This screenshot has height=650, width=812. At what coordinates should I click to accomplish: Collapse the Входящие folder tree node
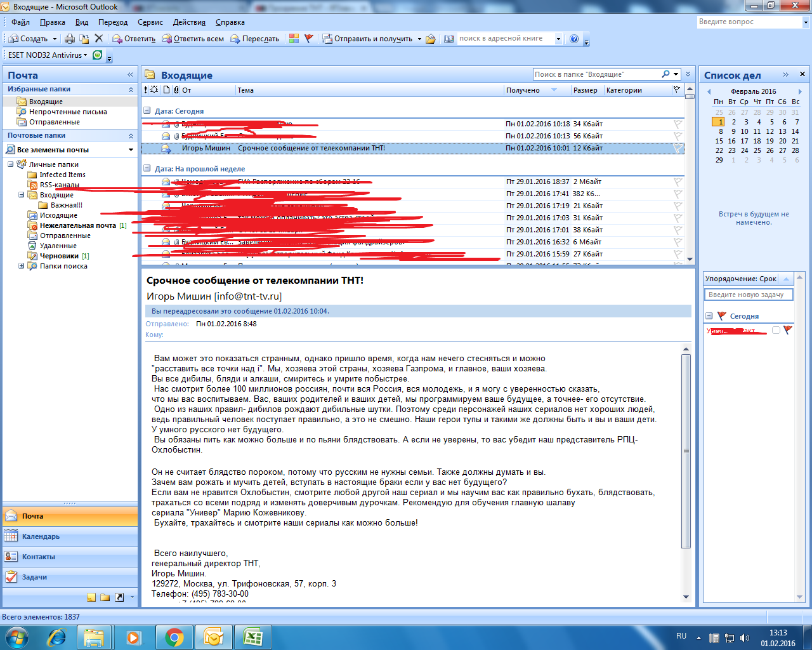(21, 195)
